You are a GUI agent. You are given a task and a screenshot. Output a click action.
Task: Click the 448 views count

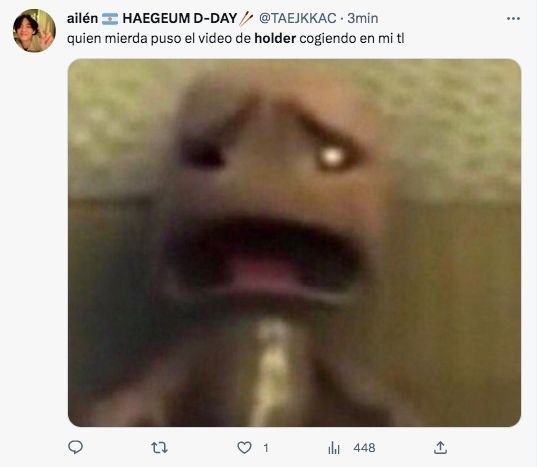tap(364, 448)
